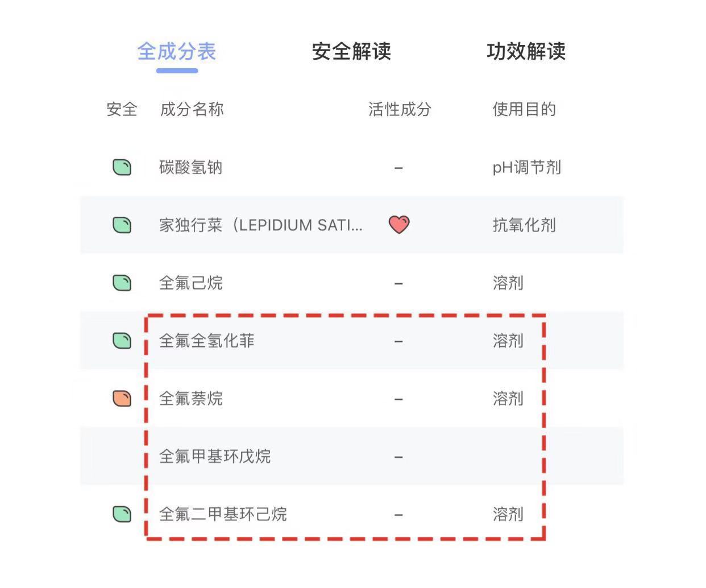Open 溶剂 purpose link for 全氟己烷

click(506, 283)
